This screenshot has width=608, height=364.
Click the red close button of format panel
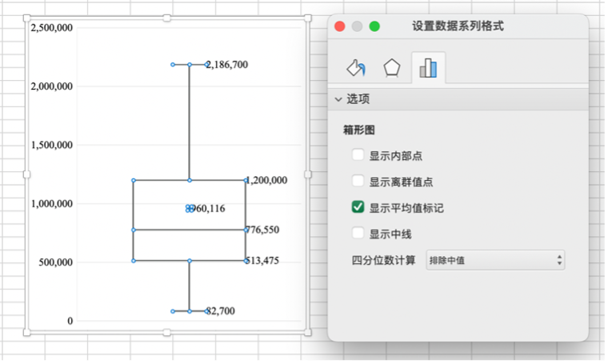click(340, 26)
